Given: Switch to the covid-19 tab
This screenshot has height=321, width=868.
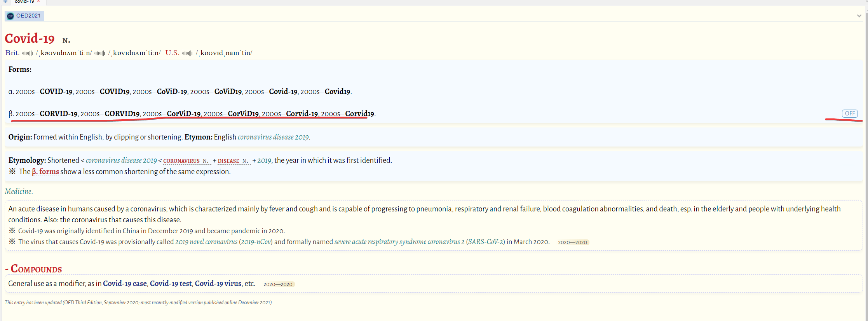Looking at the screenshot, I should [x=24, y=2].
